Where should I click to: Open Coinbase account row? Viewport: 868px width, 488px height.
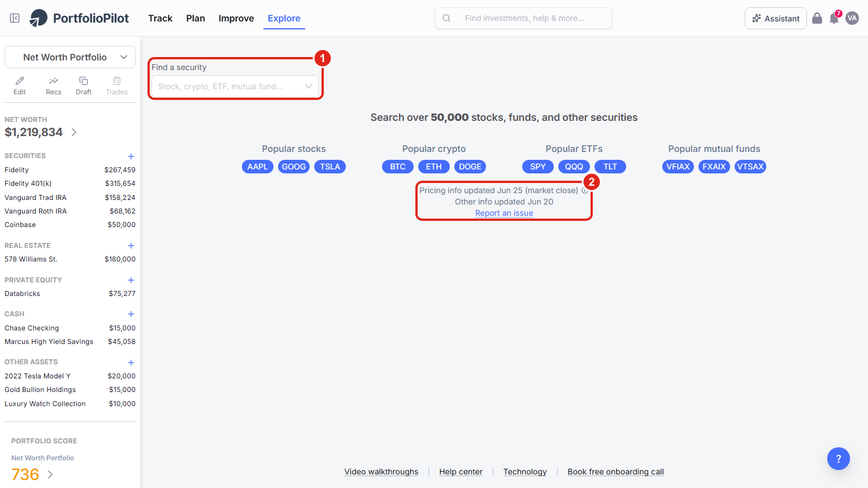pos(70,225)
